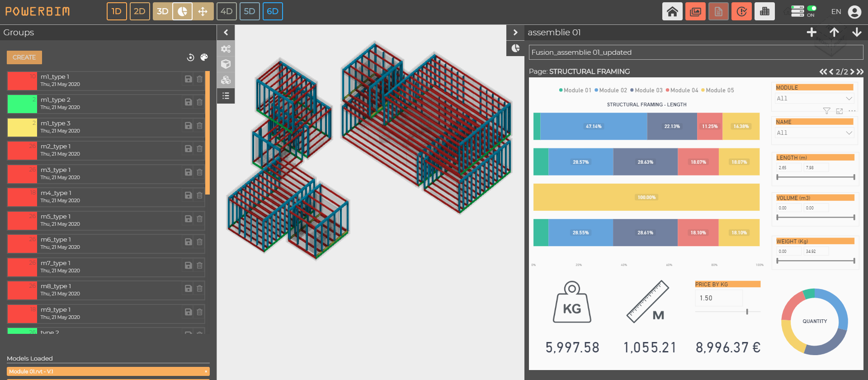868x380 pixels.
Task: Open the gears settings tool
Action: pos(226,48)
